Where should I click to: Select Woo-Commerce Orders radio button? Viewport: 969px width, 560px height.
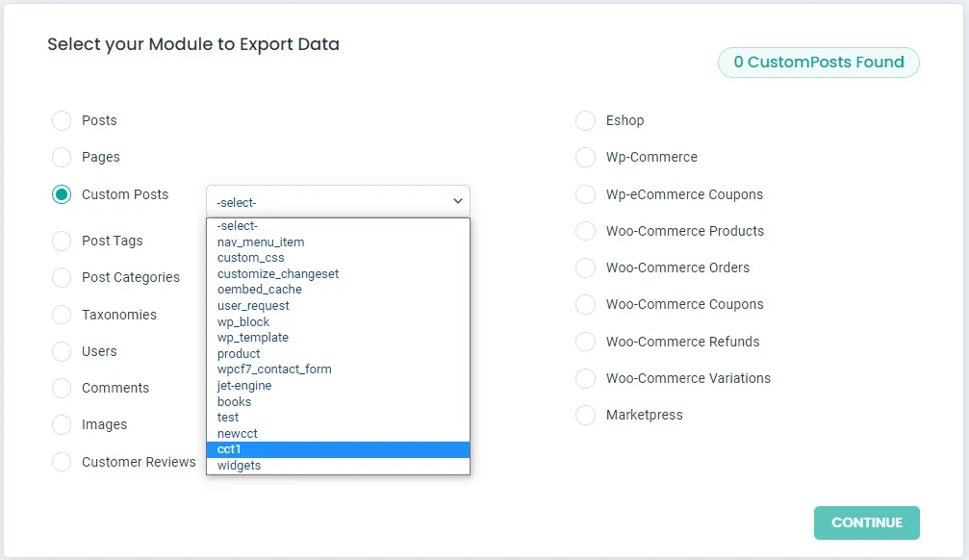pyautogui.click(x=585, y=267)
